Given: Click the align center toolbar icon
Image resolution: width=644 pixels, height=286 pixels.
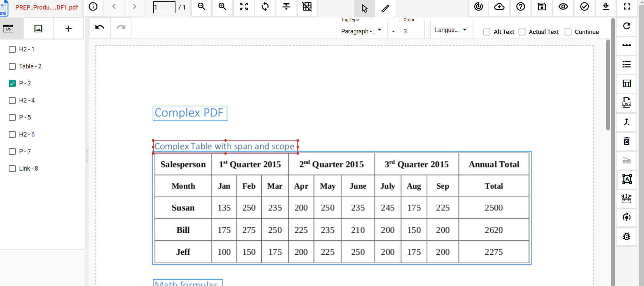Looking at the screenshot, I should [x=287, y=7].
